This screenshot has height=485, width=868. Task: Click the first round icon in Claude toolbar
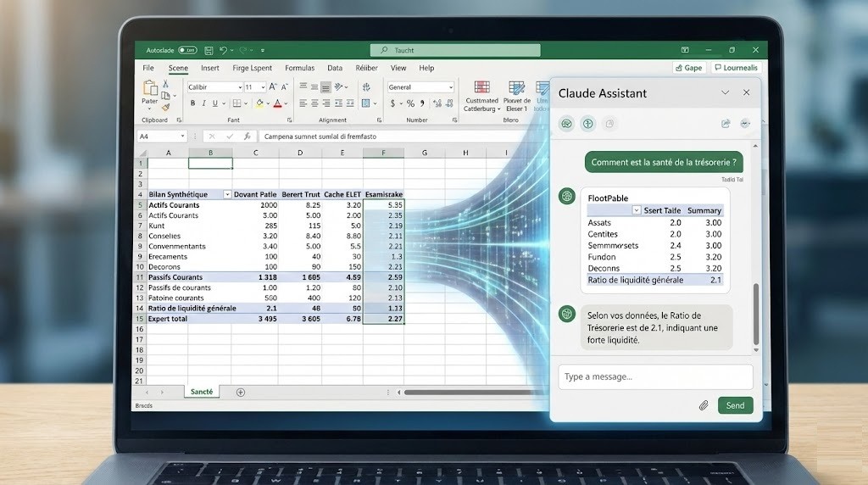coord(566,124)
